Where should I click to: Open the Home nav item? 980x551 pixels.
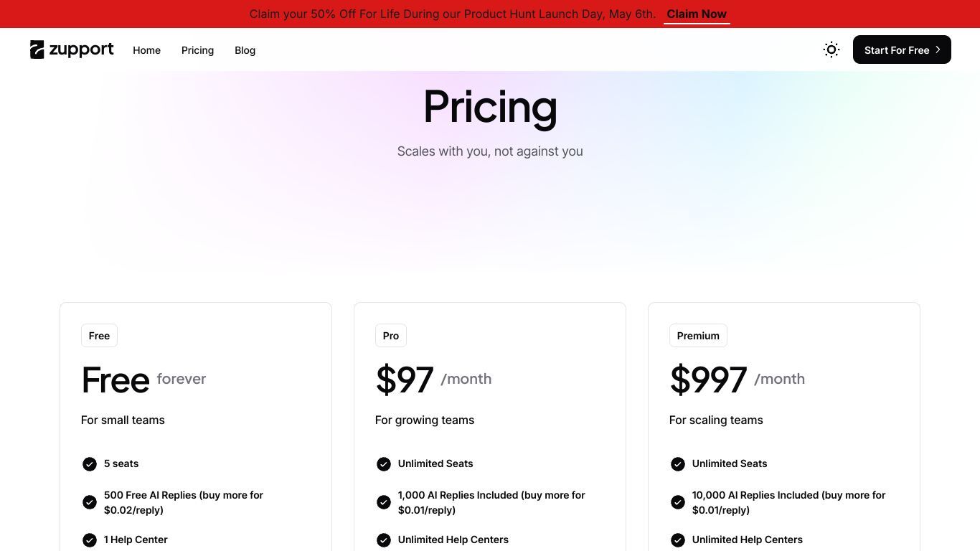click(146, 50)
